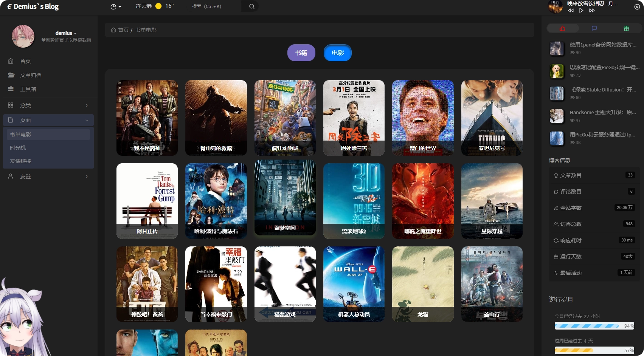Click today's elapsed time progress bar
This screenshot has height=356, width=644.
pyautogui.click(x=594, y=326)
